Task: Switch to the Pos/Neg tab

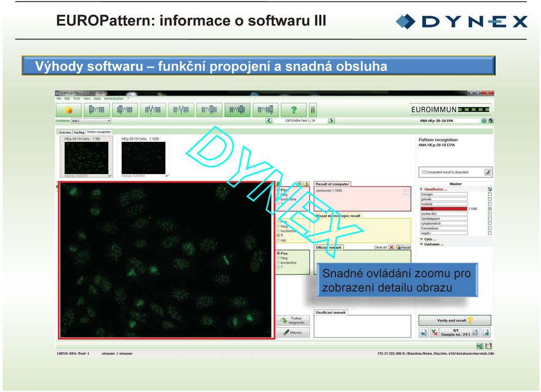Action: [79, 132]
